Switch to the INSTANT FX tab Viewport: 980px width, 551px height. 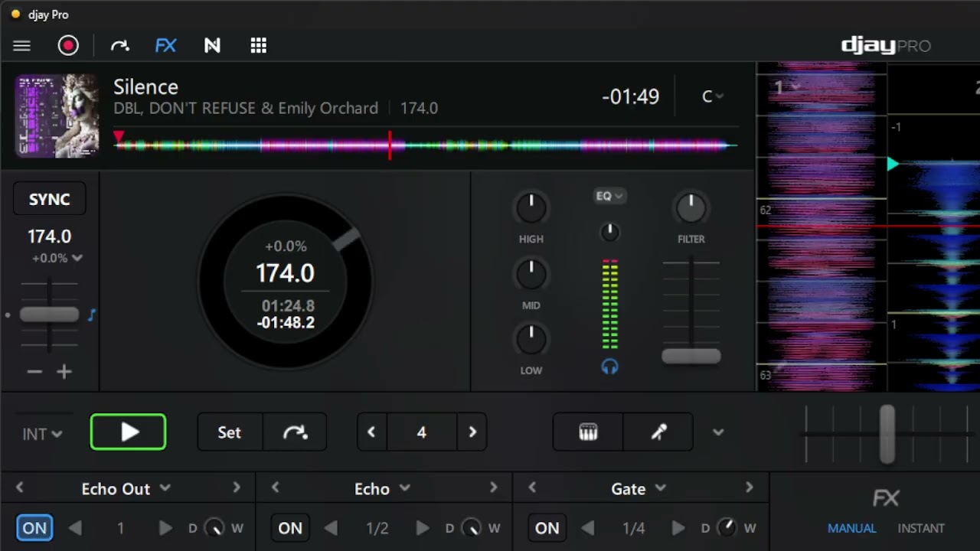click(921, 528)
